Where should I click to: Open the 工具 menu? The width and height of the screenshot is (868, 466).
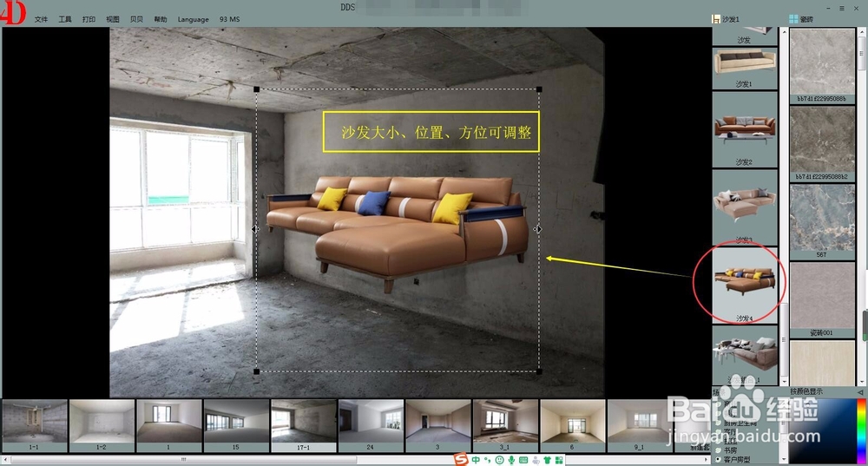coord(65,19)
